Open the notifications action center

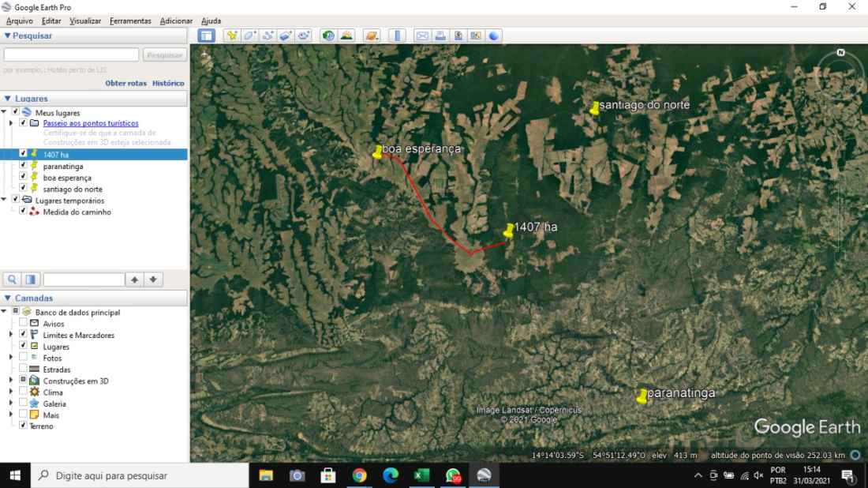[847, 475]
